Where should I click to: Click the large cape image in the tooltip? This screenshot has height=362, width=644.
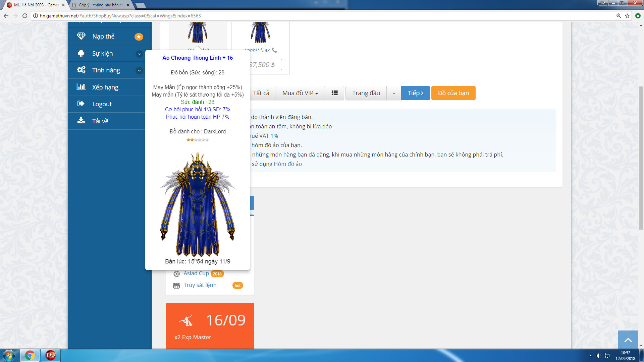(x=198, y=204)
